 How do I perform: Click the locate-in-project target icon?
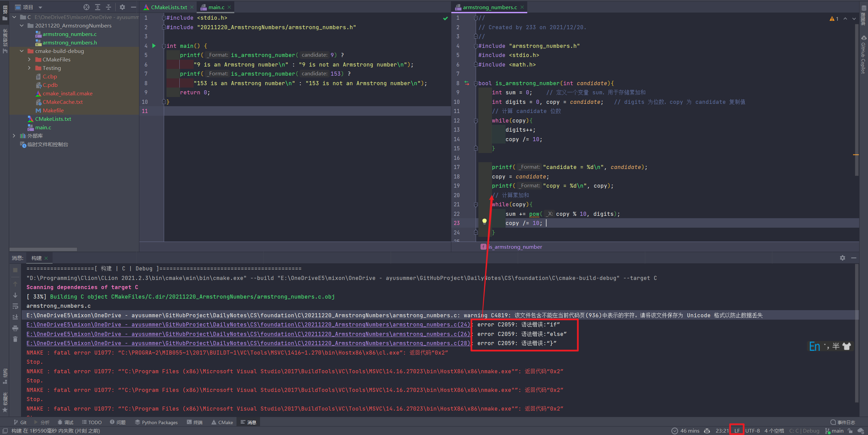86,7
